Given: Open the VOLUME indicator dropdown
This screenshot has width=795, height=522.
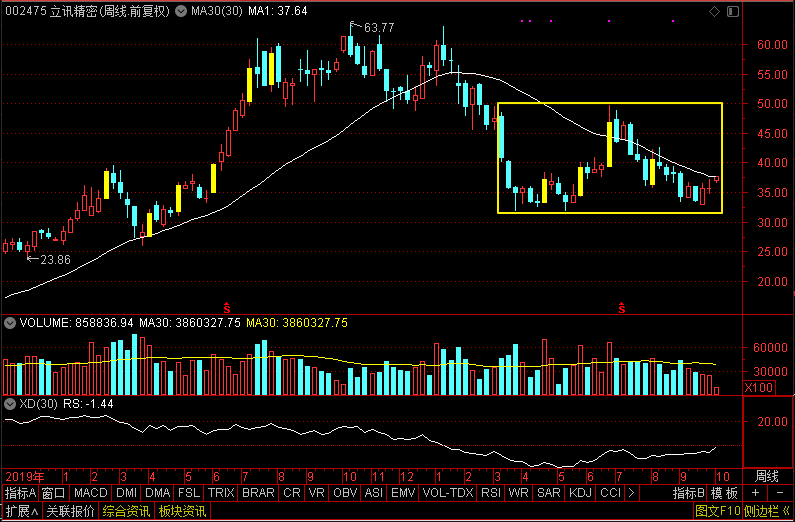Looking at the screenshot, I should pyautogui.click(x=10, y=323).
